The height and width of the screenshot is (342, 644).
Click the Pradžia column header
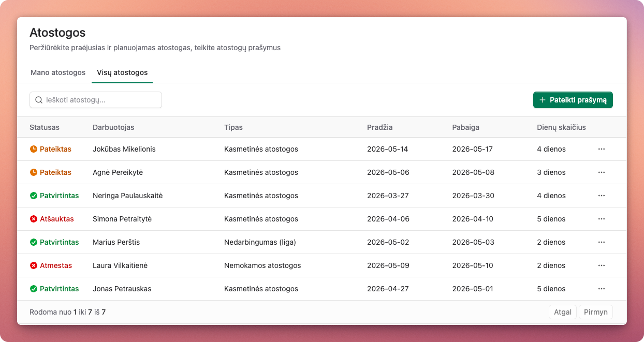tap(379, 127)
